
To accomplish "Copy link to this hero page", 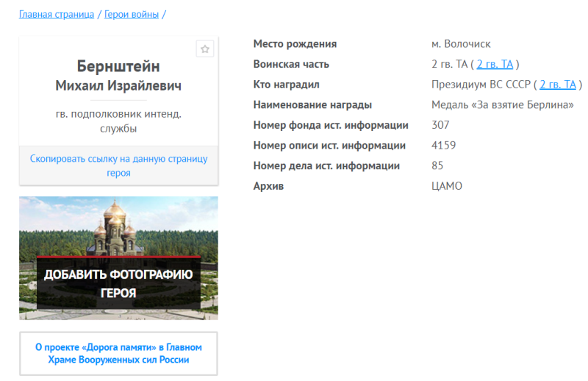I will (x=118, y=165).
